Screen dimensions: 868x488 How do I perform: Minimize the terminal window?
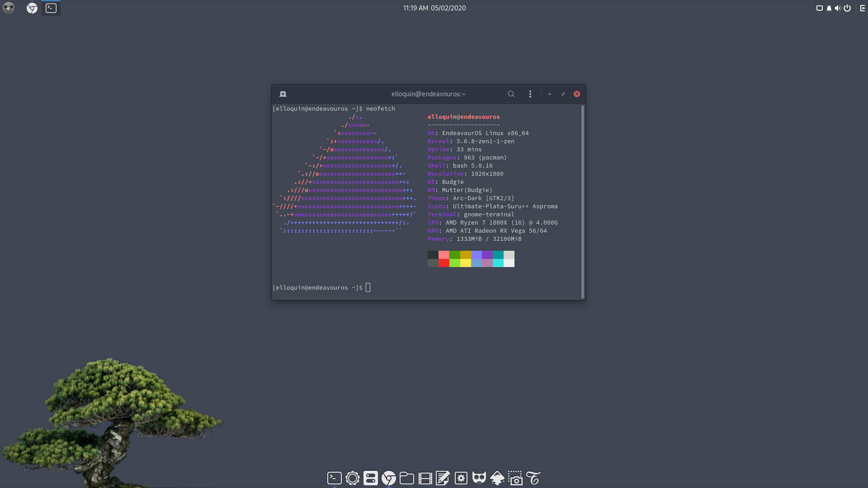[550, 94]
